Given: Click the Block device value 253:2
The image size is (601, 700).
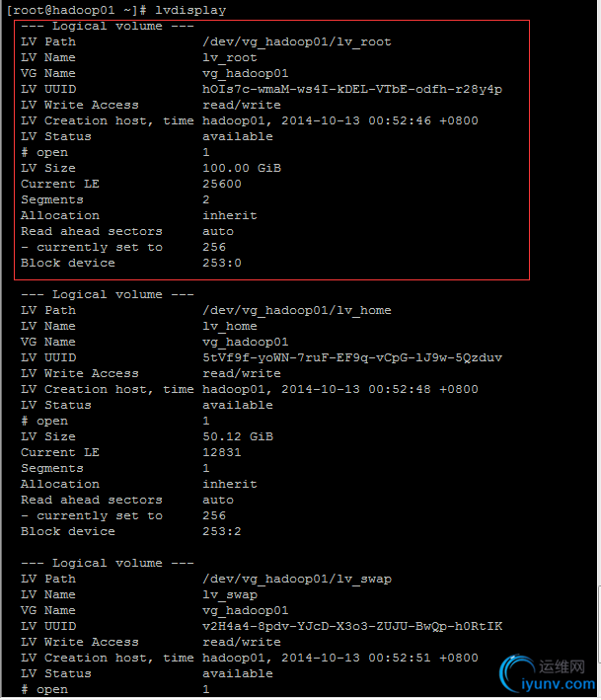Looking at the screenshot, I should [221, 531].
